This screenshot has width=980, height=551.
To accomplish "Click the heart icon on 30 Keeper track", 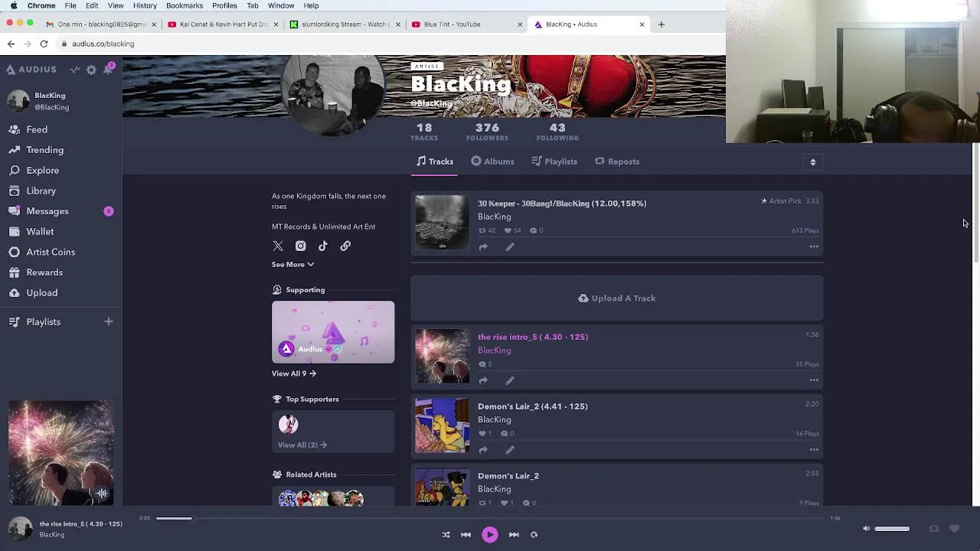I will click(508, 230).
